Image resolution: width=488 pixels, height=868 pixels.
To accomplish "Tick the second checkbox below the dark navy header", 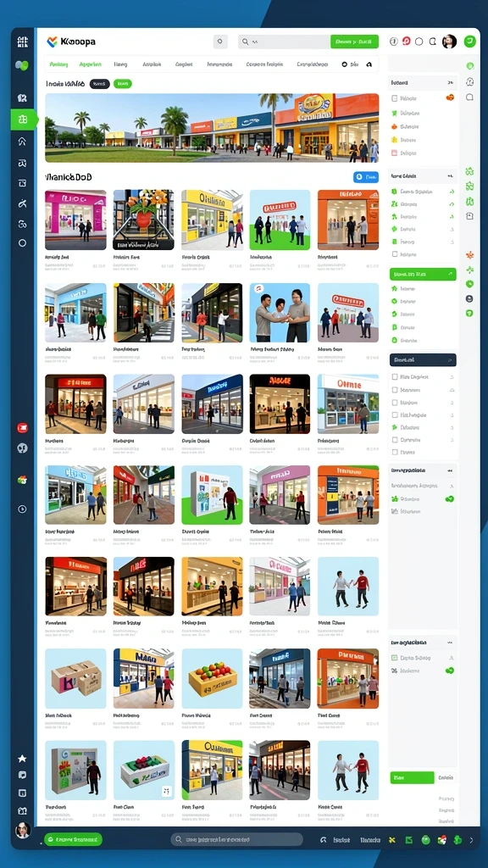I will 395,390.
